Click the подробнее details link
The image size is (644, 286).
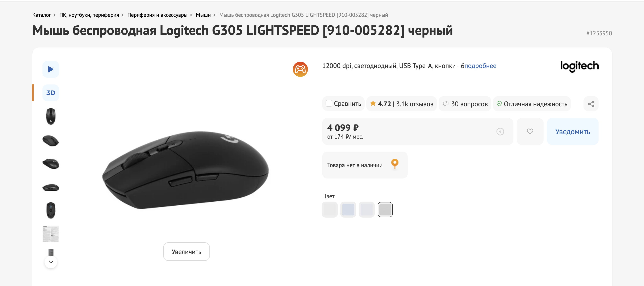[480, 66]
